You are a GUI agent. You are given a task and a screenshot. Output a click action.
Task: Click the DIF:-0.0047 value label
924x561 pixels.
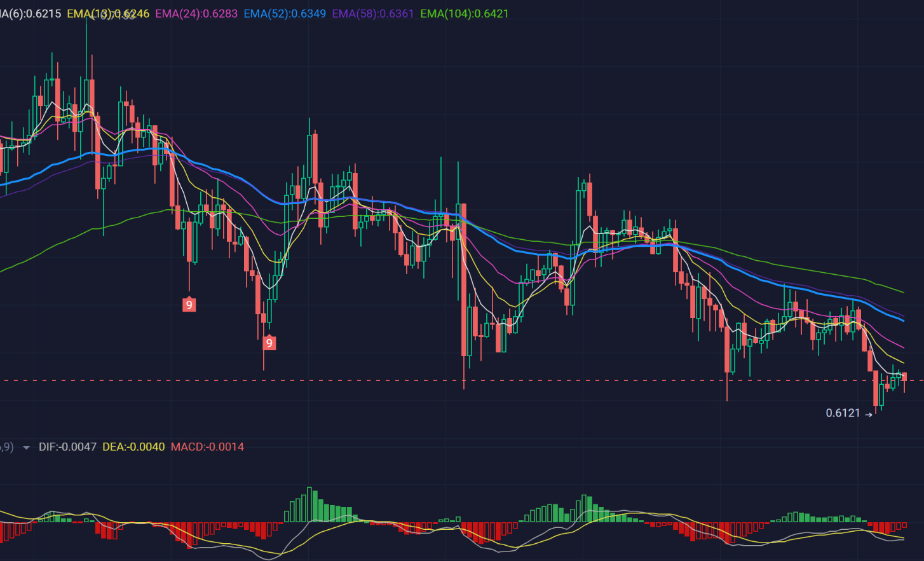pyautogui.click(x=67, y=447)
